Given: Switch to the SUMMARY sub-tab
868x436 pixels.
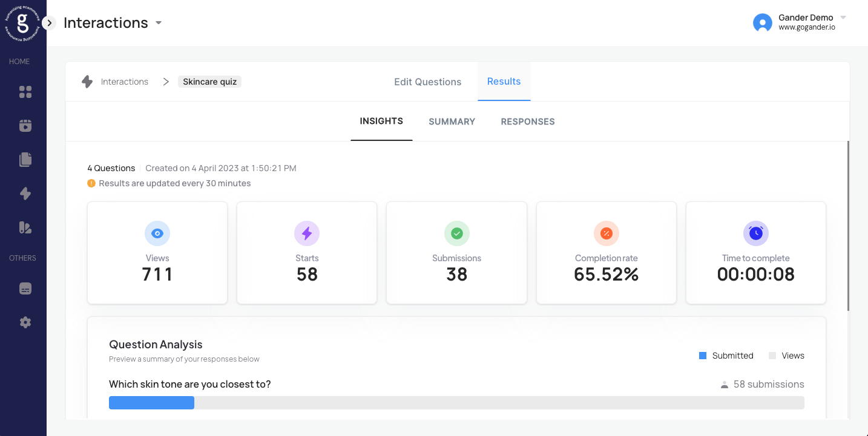Looking at the screenshot, I should 452,122.
